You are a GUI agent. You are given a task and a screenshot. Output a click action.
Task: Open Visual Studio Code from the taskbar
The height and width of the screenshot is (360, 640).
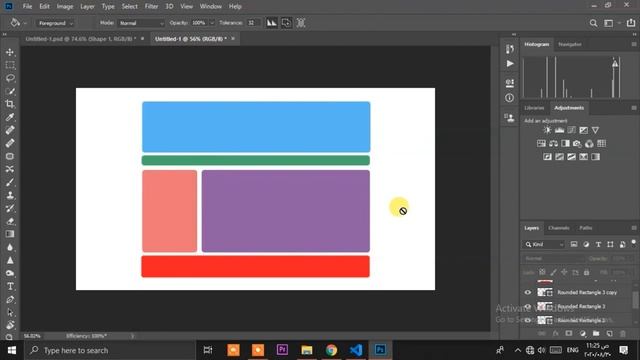click(x=356, y=350)
